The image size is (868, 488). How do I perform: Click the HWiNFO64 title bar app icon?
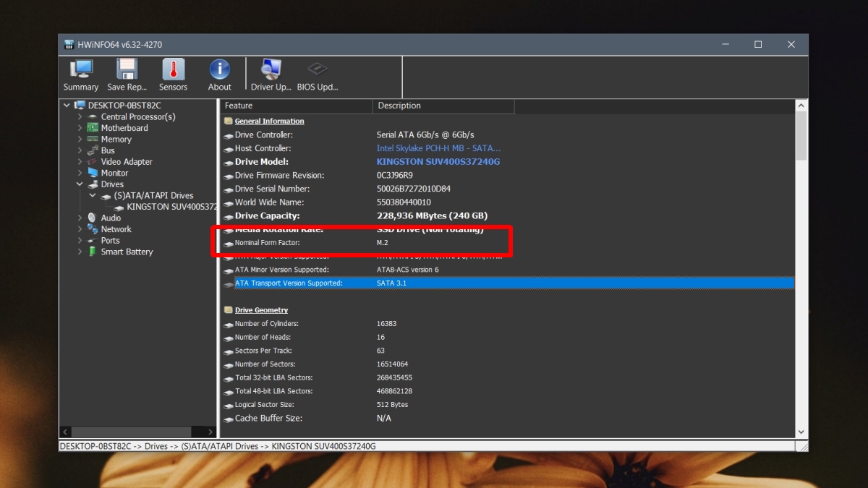pyautogui.click(x=69, y=45)
